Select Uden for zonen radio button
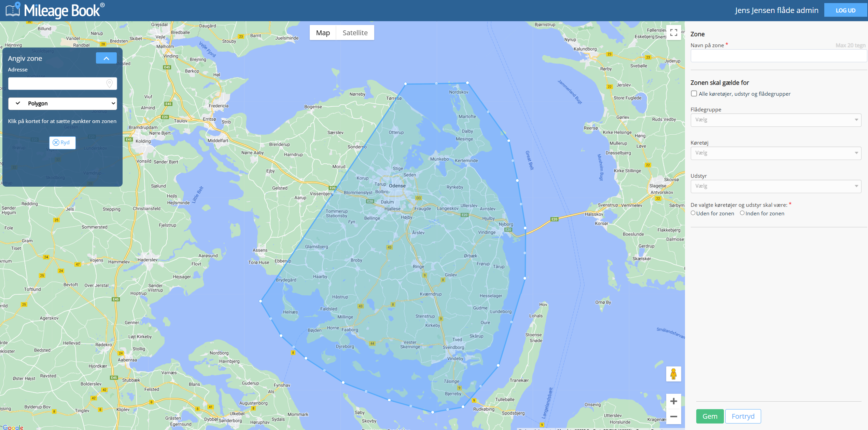The width and height of the screenshot is (868, 430). click(x=693, y=213)
